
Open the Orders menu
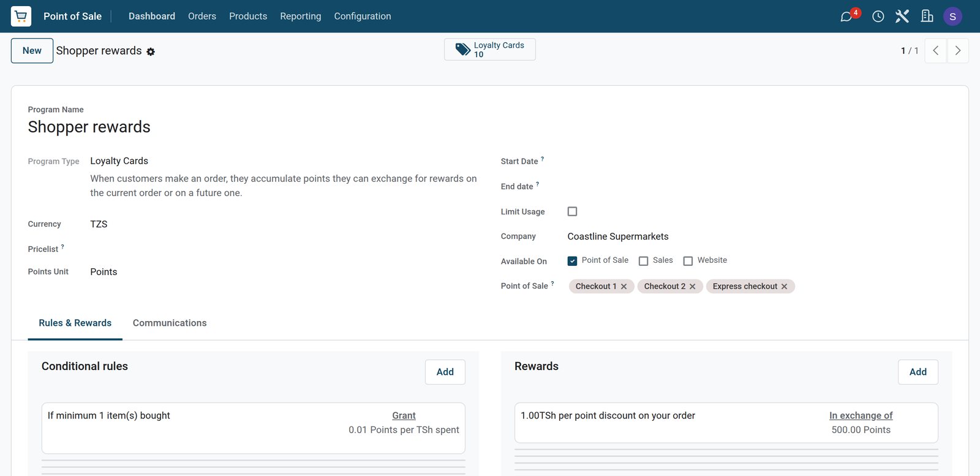[x=202, y=17]
